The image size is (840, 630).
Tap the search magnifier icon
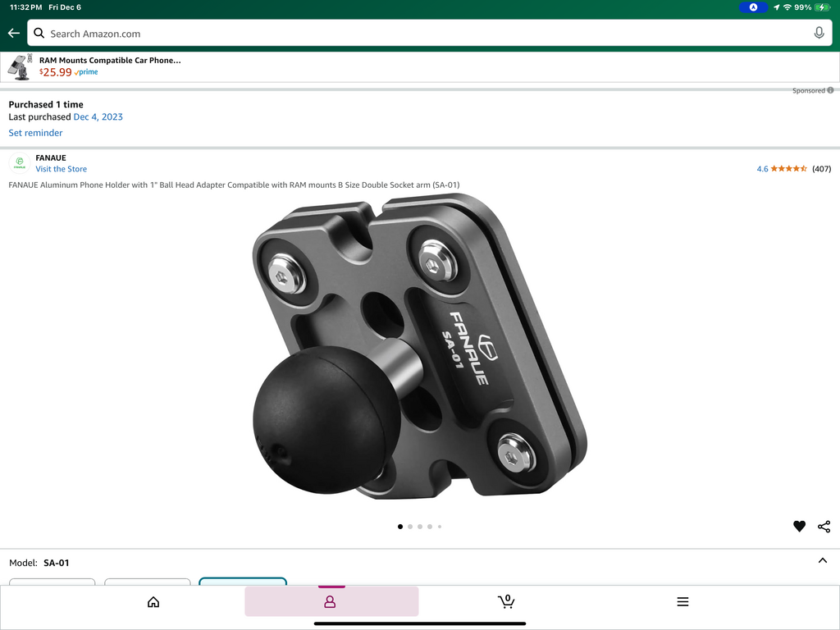39,33
